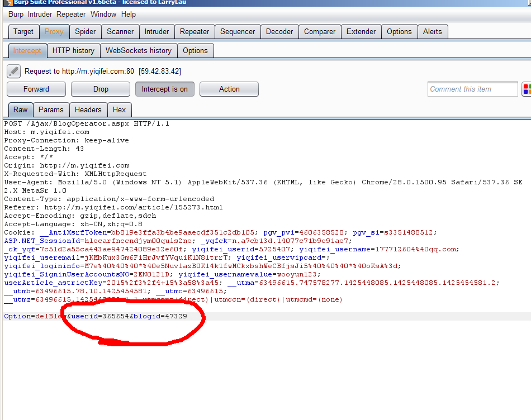Switch to the Sequencer tab
Screen dimensions: 531x420
[238, 31]
